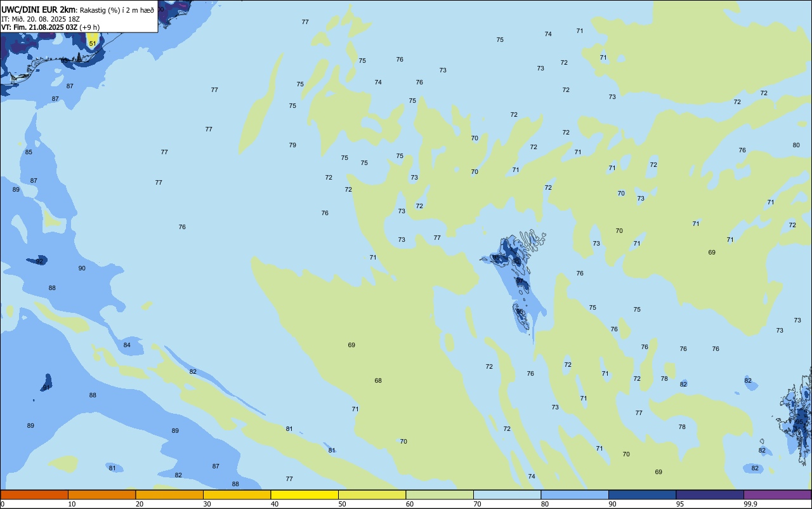Select the "IT: Mið. 20. 08. 2025 18Z" line
Image resolution: width=812 pixels, height=509 pixels.
click(x=40, y=19)
